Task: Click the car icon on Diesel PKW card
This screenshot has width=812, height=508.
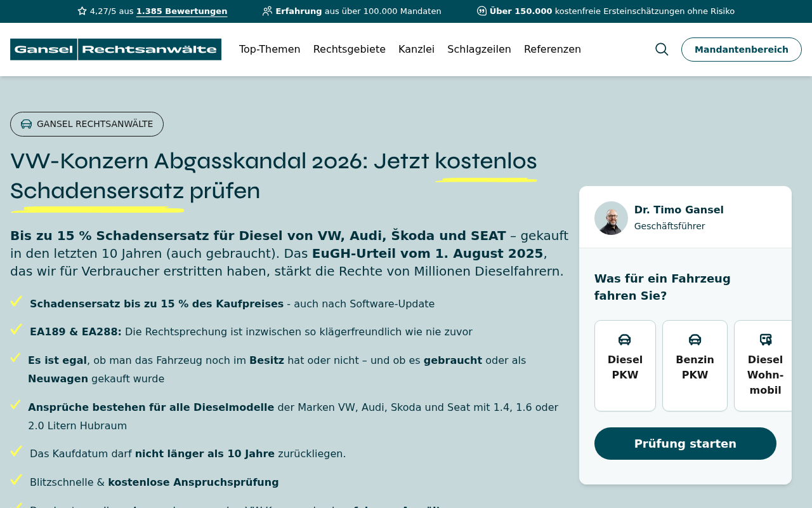Action: [x=625, y=340]
